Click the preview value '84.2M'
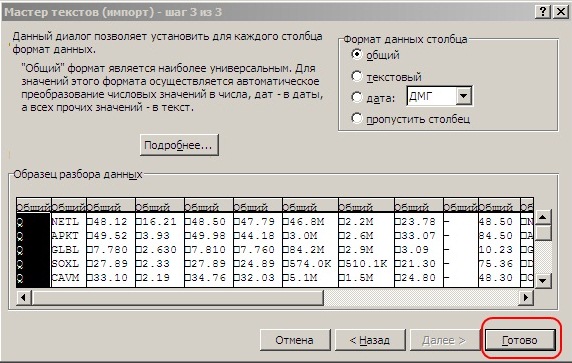572x363 pixels. point(306,250)
